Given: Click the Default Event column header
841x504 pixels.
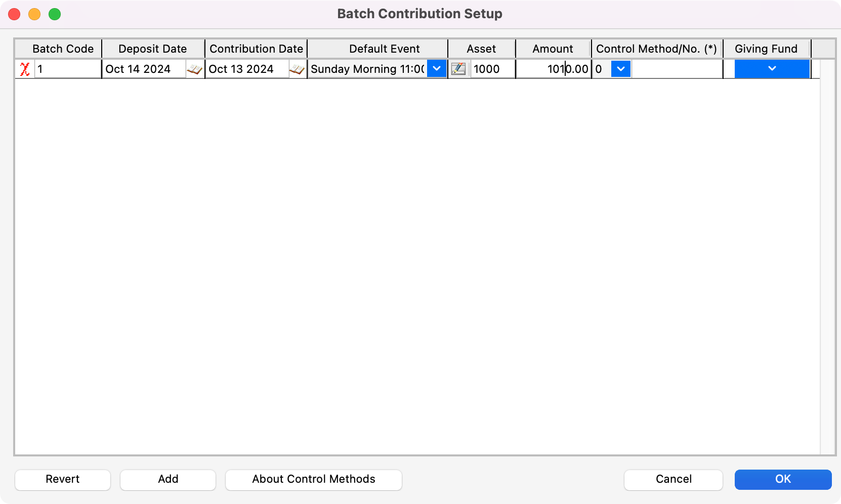Looking at the screenshot, I should tap(384, 49).
